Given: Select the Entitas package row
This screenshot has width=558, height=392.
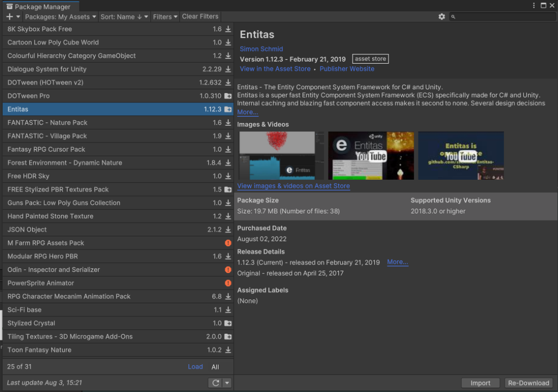Looking at the screenshot, I should pyautogui.click(x=118, y=109).
